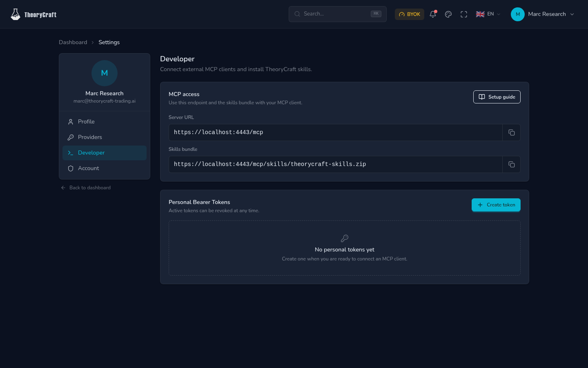Screen dimensions: 588x368
Task: Click the 'Personal Bearer Tokens' heading
Action: click(199, 202)
